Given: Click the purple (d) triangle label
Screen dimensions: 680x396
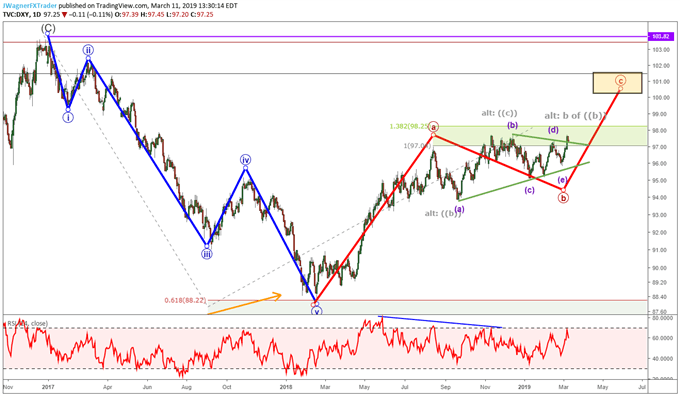Looking at the screenshot, I should click(x=553, y=130).
